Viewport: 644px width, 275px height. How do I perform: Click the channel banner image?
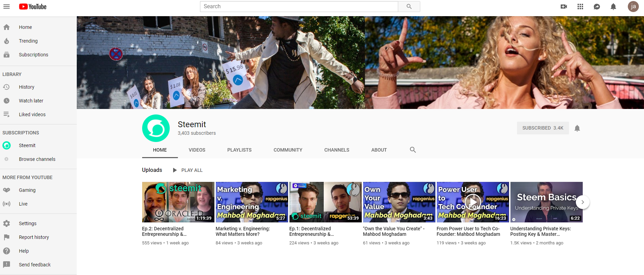(x=360, y=63)
